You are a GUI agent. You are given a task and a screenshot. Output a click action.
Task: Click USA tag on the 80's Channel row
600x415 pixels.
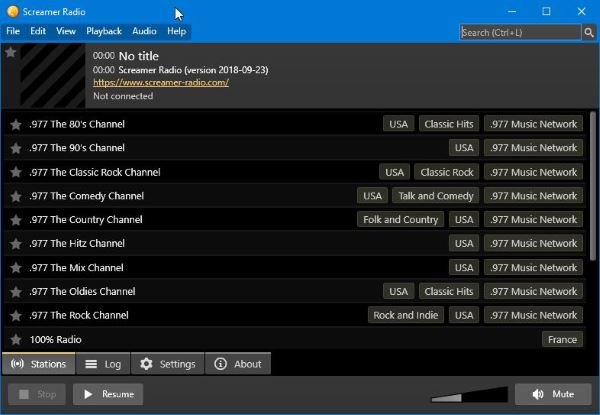[398, 124]
